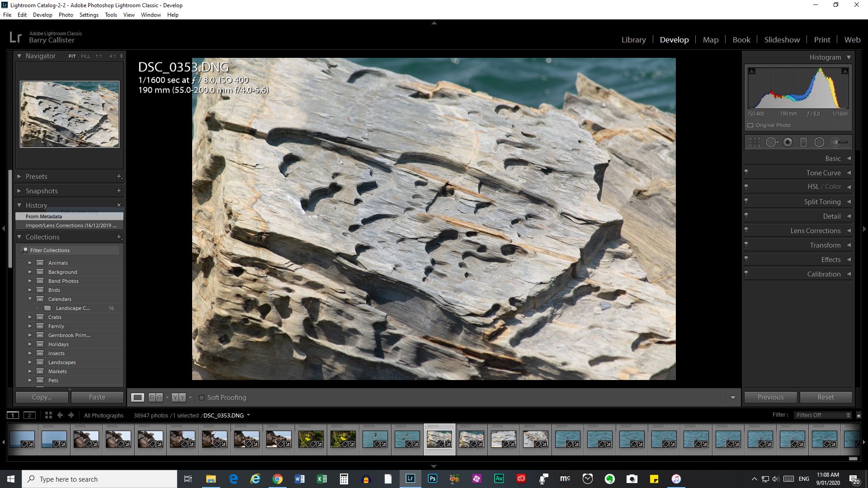This screenshot has height=488, width=868.
Task: Go back with the filmstrip left arrow
Action: (x=60, y=415)
